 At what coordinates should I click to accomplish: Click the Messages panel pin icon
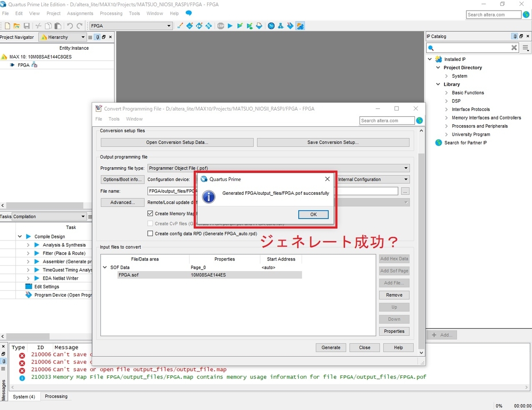(4, 361)
